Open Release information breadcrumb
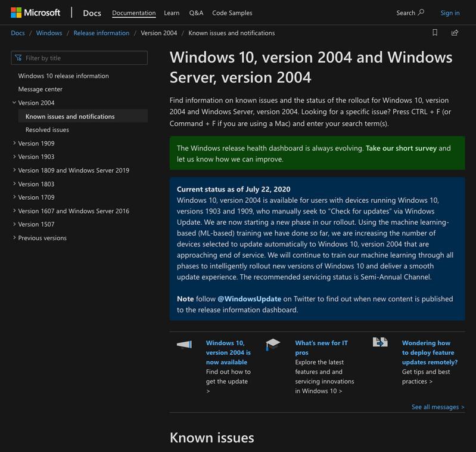This screenshot has height=452, width=476. [101, 33]
